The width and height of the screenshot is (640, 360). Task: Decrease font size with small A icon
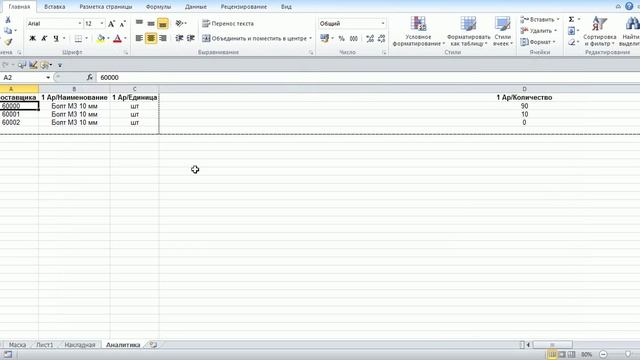pos(122,24)
